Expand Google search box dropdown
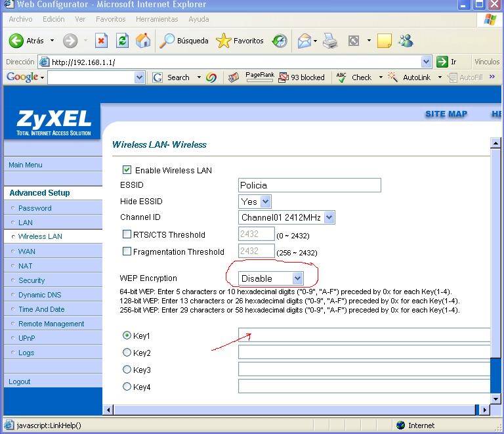Screen dimensions: 504x434 pyautogui.click(x=140, y=77)
